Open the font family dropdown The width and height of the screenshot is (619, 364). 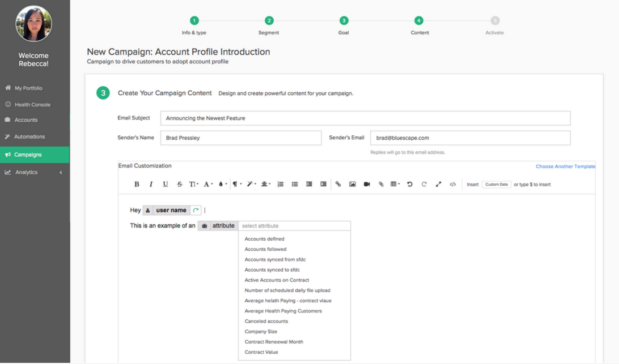tap(208, 184)
